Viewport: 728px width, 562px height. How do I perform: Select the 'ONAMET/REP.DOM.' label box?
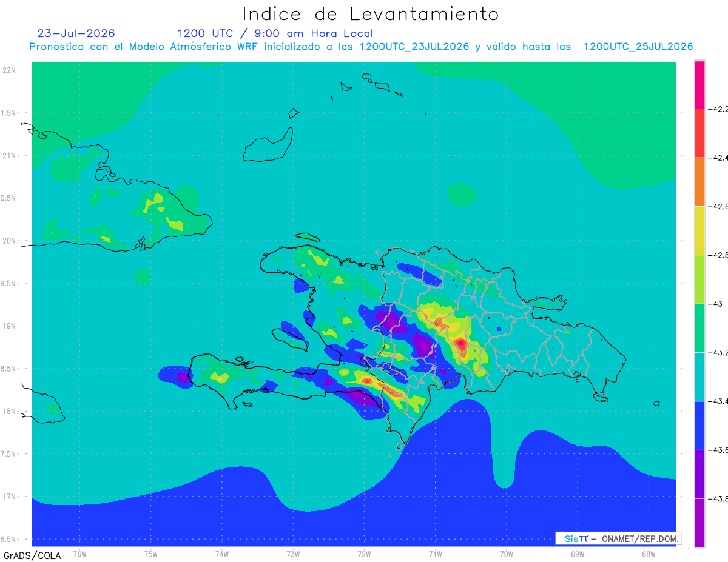click(x=618, y=538)
